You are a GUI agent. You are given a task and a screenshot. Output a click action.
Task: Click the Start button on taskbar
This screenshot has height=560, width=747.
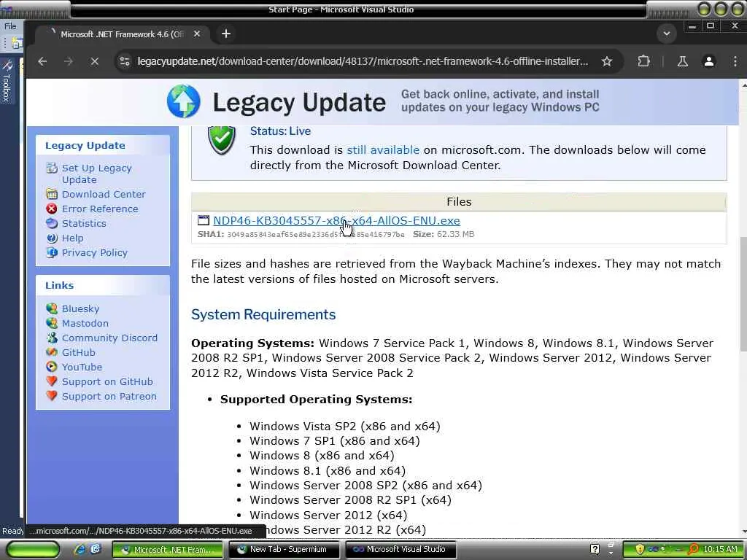33,550
